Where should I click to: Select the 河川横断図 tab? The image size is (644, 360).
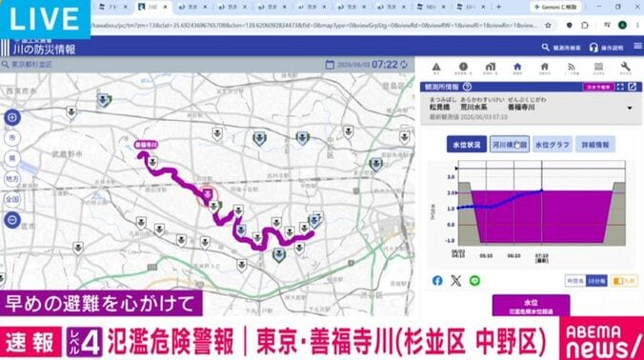click(x=510, y=145)
